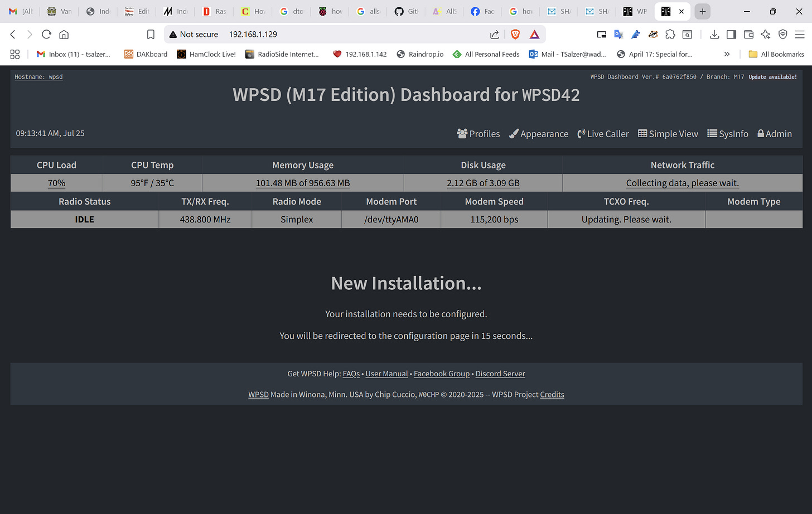Screen dimensions: 812x514
Task: Open the Facebook Group link
Action: click(x=442, y=374)
